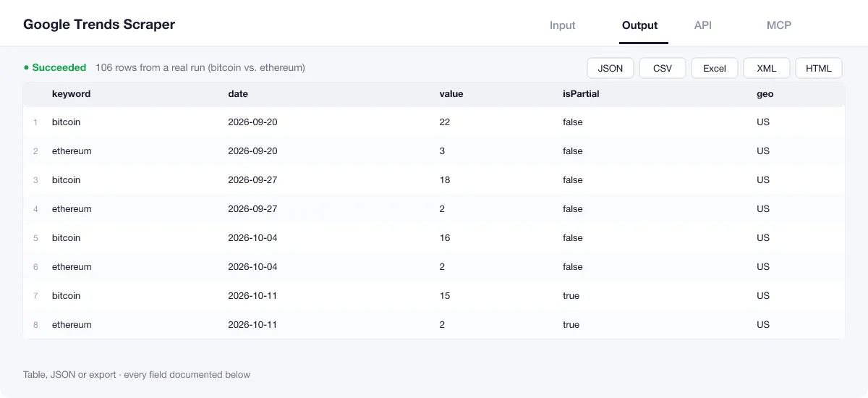
Task: Click date 2026-10-11 in row 7
Action: point(252,296)
